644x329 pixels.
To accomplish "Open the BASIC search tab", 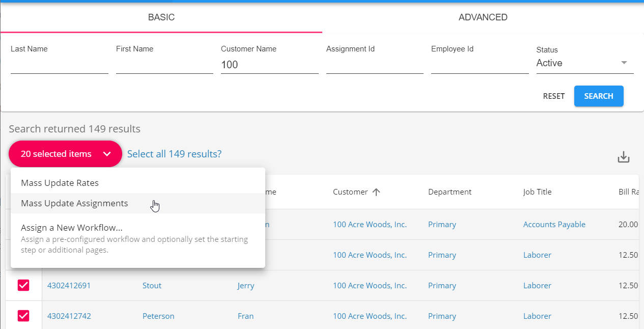I will (x=161, y=17).
